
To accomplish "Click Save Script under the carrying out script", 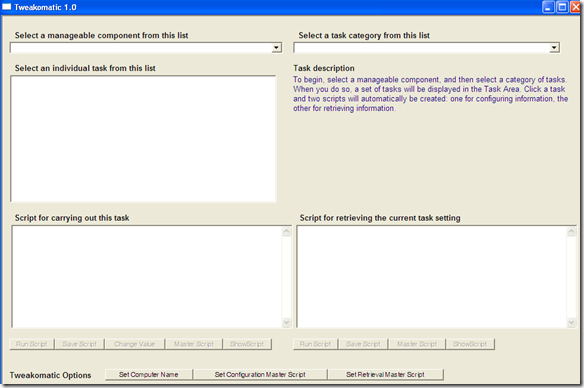I will (79, 344).
